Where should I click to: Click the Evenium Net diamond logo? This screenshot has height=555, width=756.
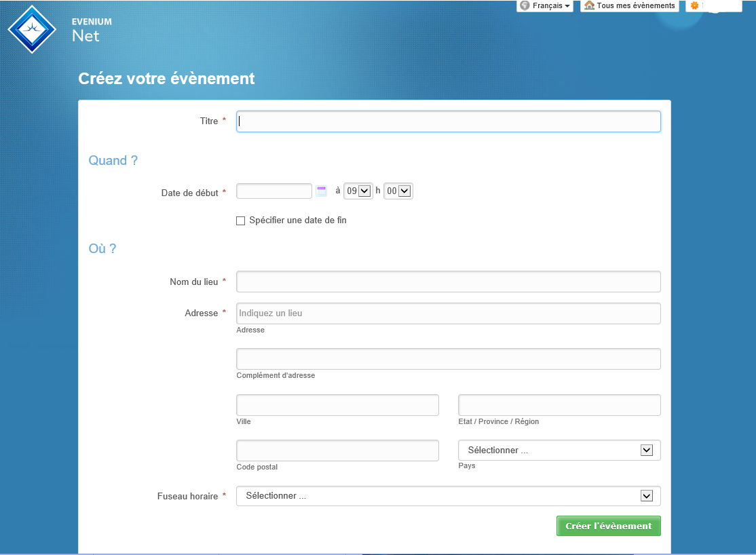(x=32, y=29)
